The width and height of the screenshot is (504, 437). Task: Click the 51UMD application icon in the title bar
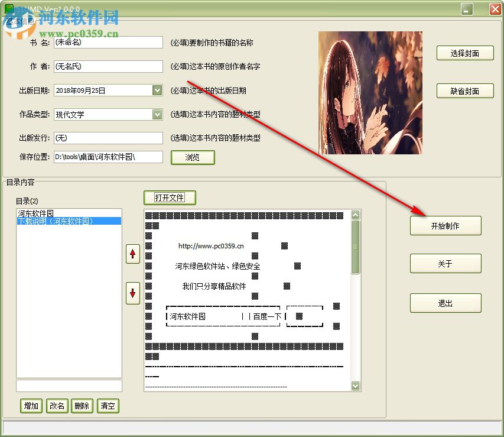click(x=9, y=8)
